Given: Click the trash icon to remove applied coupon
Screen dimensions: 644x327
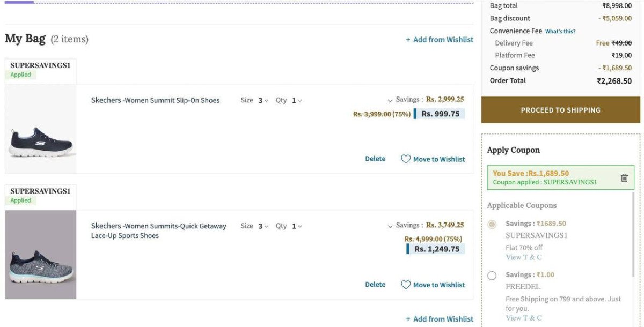Looking at the screenshot, I should click(x=624, y=178).
